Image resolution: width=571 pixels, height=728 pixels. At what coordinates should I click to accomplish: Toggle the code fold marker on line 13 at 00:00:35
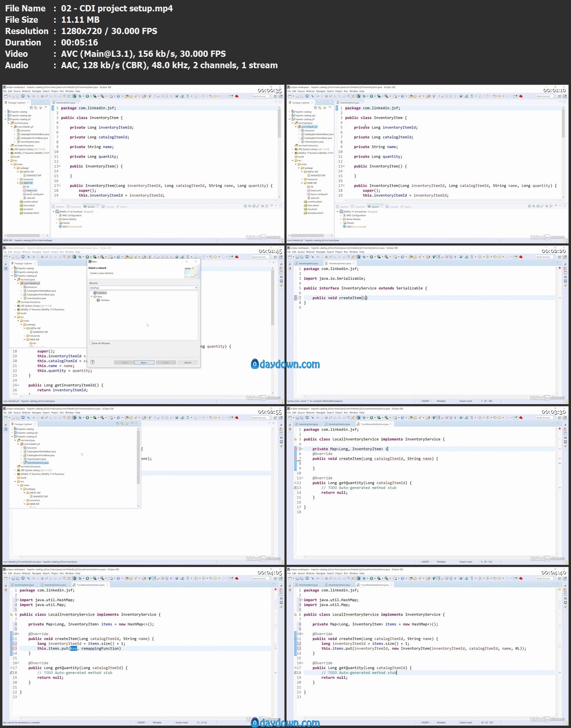(59, 166)
